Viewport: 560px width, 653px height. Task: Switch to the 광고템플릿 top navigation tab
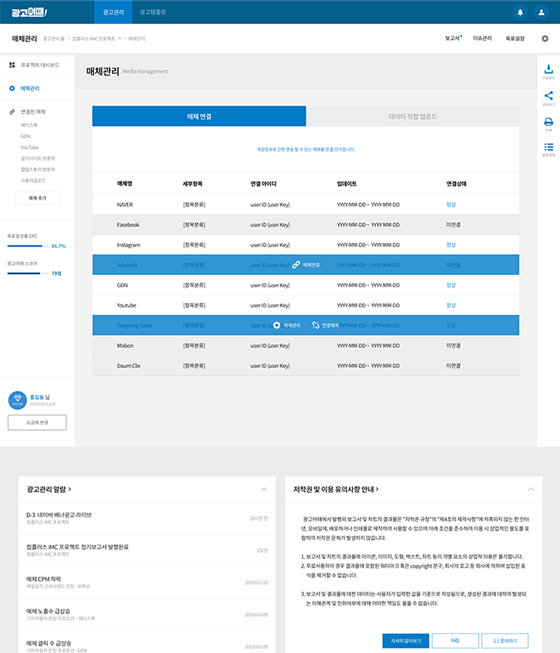[x=153, y=12]
